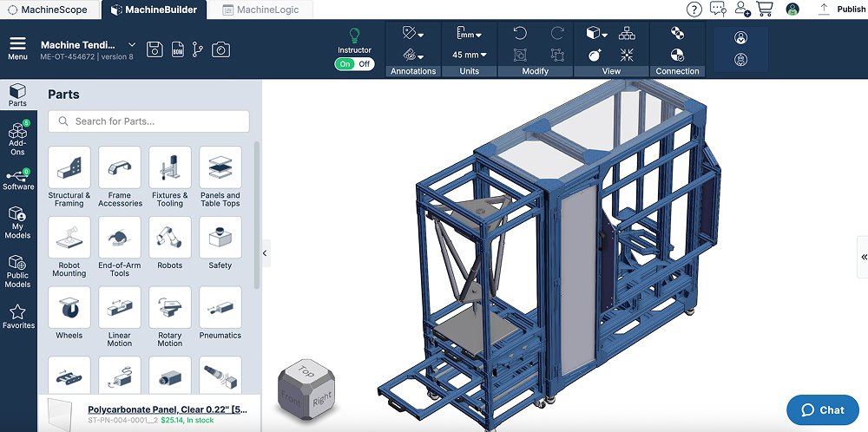Screen dimensions: 868x432
Task: Click into the Search for Parts field
Action: click(149, 121)
